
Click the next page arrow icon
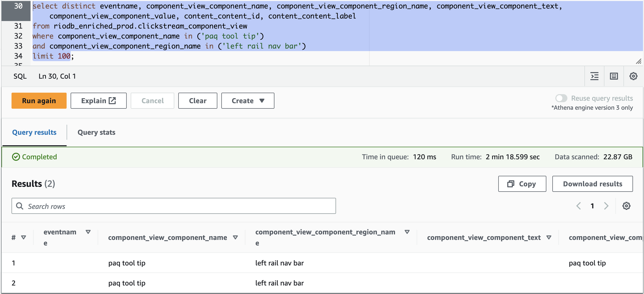pos(606,206)
